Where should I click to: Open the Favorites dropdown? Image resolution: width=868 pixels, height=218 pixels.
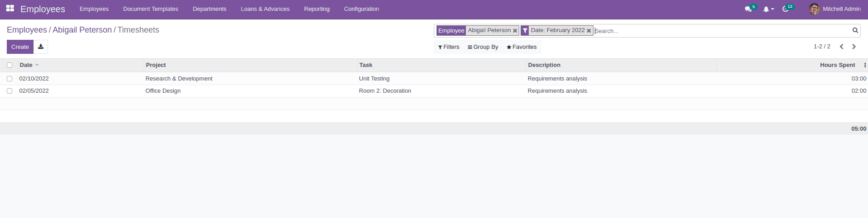(522, 47)
